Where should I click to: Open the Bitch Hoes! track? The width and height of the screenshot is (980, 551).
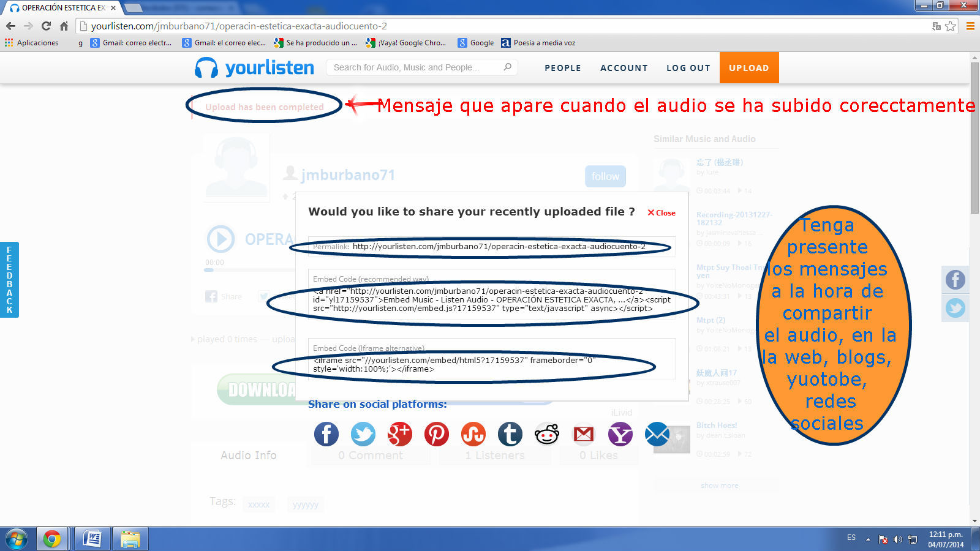pos(717,425)
